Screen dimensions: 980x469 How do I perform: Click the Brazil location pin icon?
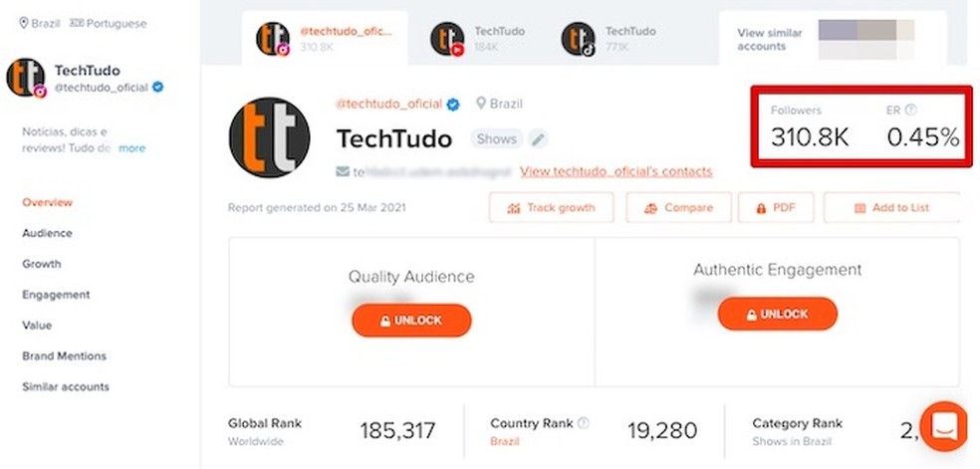[x=481, y=104]
